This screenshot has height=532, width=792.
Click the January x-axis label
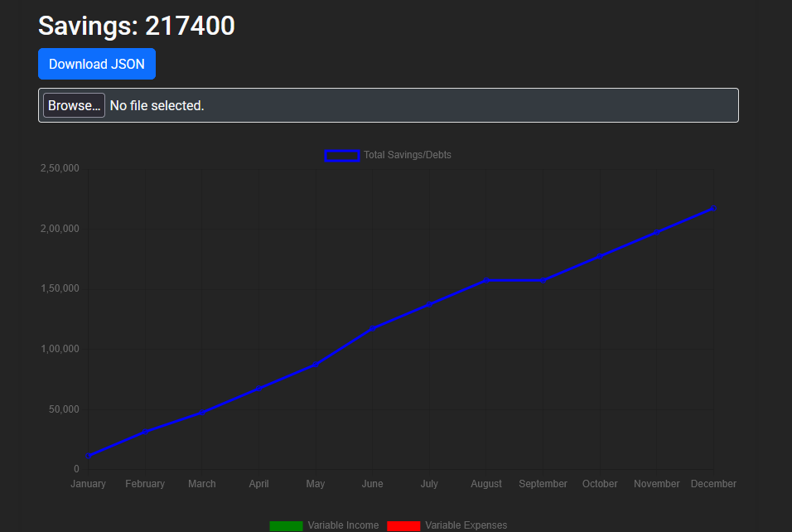click(89, 484)
